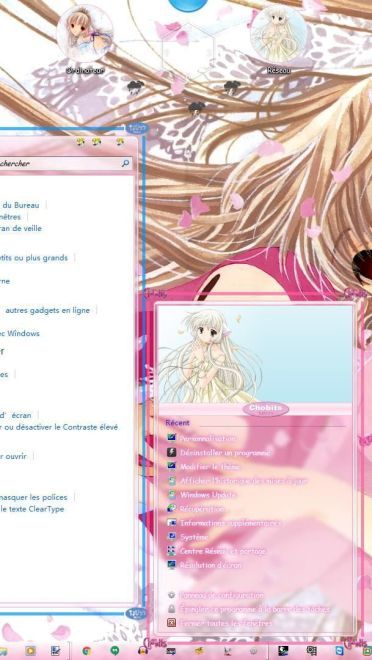Click the autres gadgets en ligne link
Screen dimensions: 372x660
(47, 310)
